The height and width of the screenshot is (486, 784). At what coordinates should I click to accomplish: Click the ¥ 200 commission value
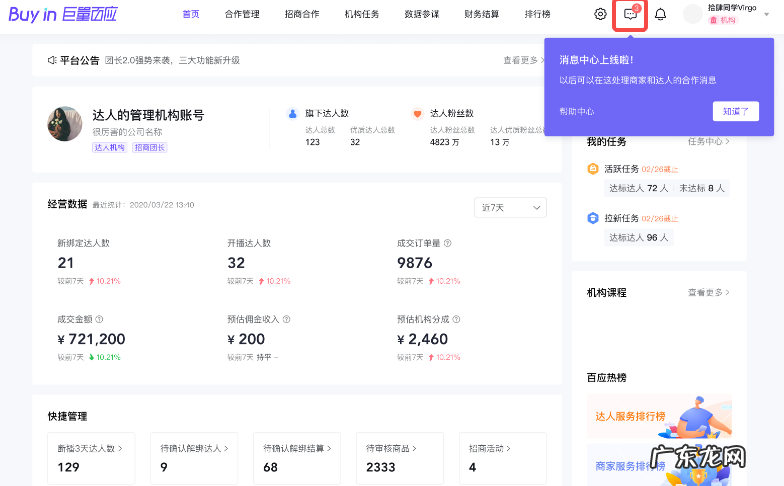(x=246, y=339)
